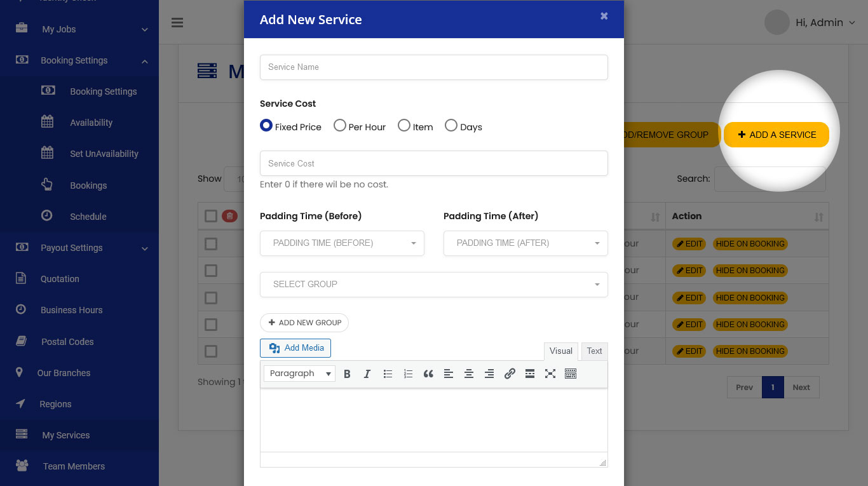The width and height of the screenshot is (868, 486).
Task: Insert a blockquote in the editor
Action: 428,374
